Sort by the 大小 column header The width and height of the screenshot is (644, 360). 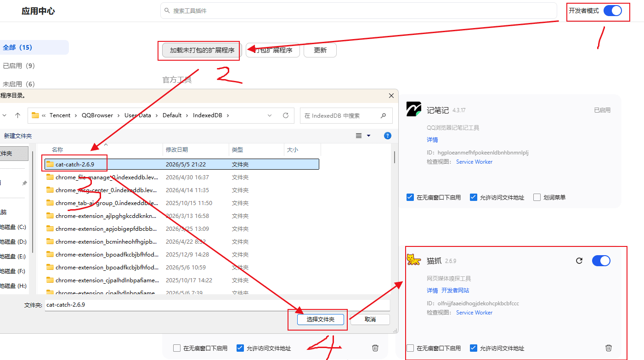[x=293, y=150]
